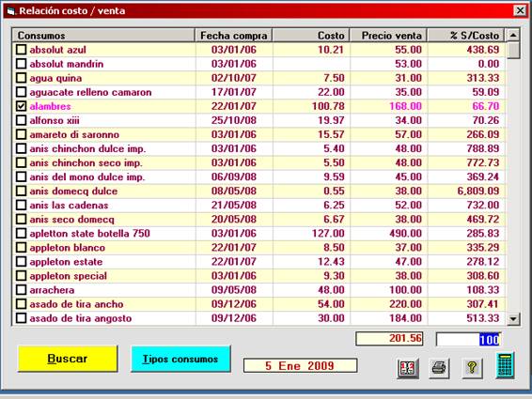
Task: Select the anis domecq dulce row
Action: [x=258, y=192]
